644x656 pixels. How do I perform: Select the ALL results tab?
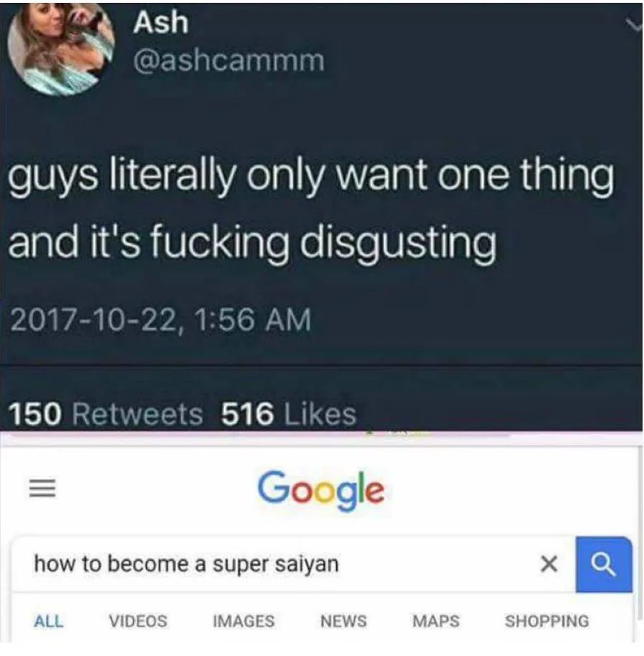tap(49, 621)
